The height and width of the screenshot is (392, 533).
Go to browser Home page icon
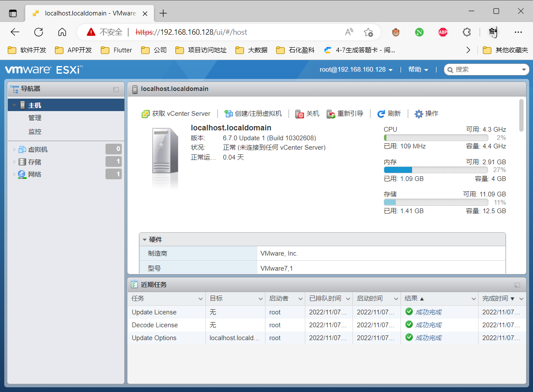[x=62, y=32]
